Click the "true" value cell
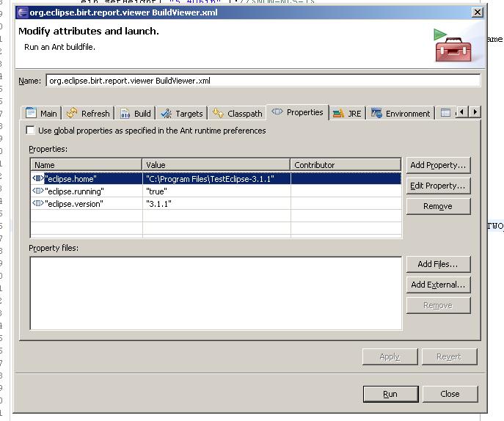 click(x=216, y=191)
